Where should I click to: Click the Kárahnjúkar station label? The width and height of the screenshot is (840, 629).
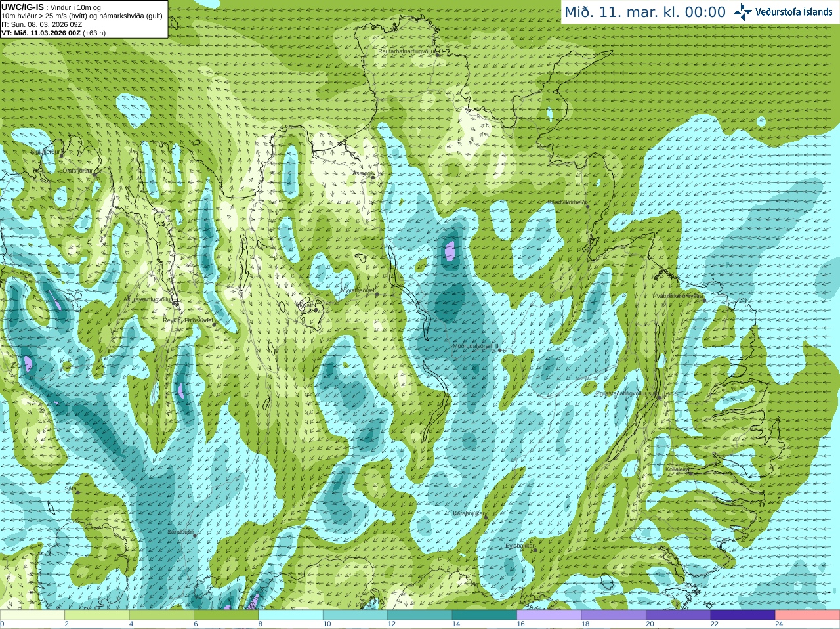pos(469,513)
